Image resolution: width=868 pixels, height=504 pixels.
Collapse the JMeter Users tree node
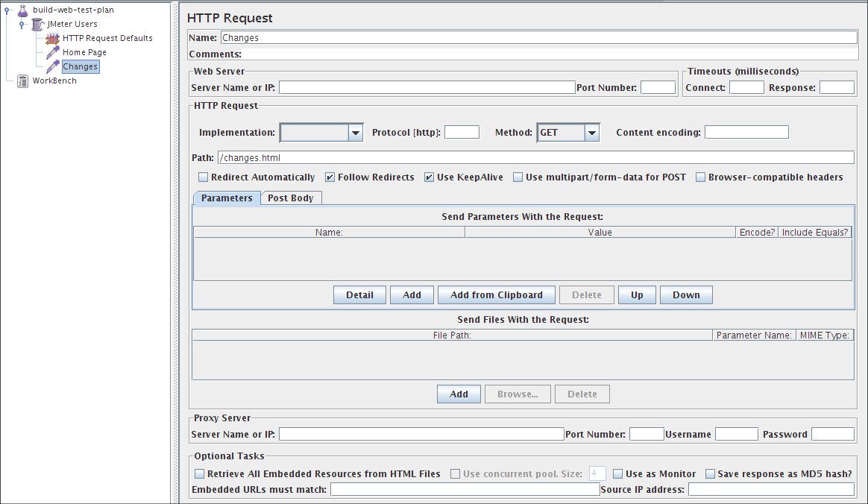(x=22, y=24)
